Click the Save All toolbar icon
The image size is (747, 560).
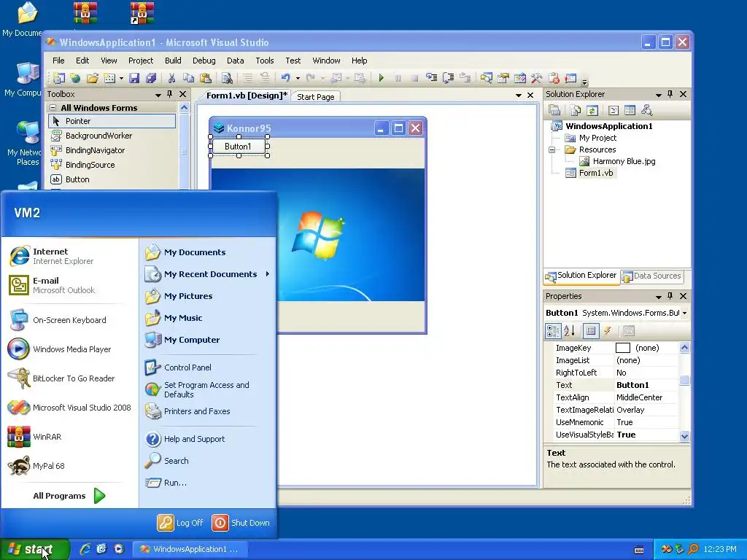coord(151,78)
